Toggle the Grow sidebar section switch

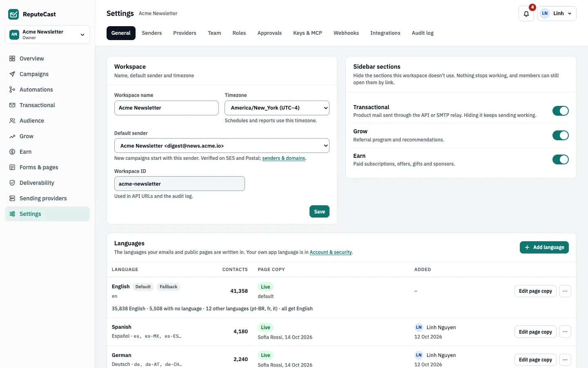(560, 135)
